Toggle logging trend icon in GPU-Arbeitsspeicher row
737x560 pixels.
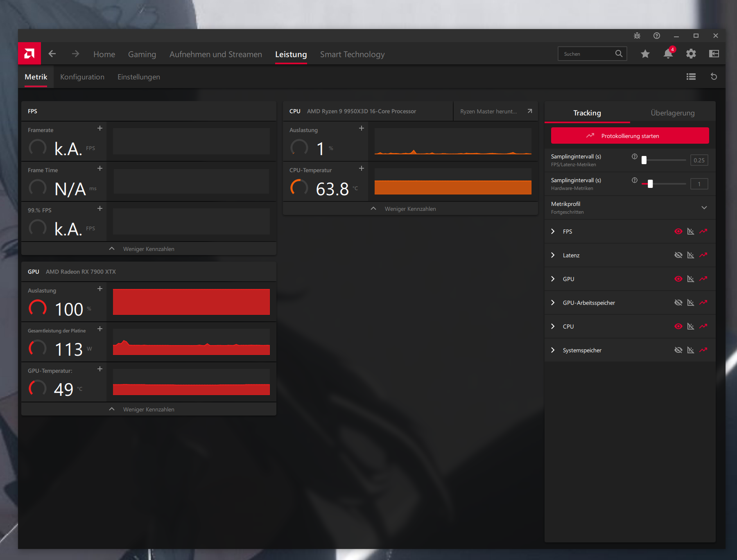coord(703,303)
